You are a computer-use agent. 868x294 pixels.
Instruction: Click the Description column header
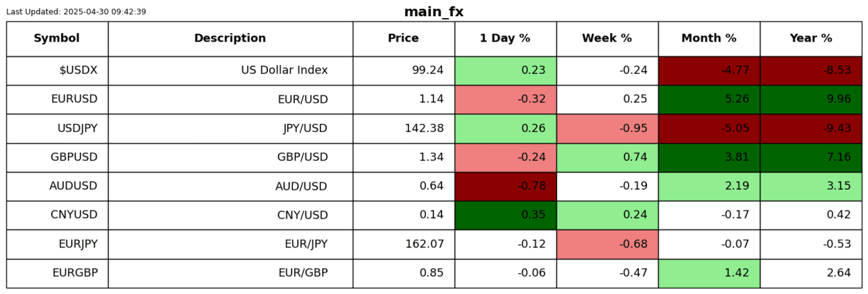[x=230, y=38]
